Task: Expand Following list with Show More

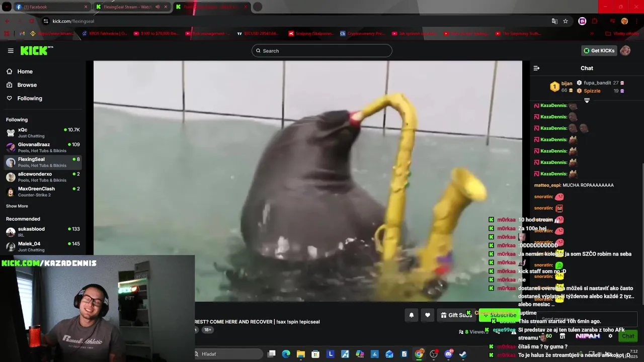Action: click(x=17, y=206)
